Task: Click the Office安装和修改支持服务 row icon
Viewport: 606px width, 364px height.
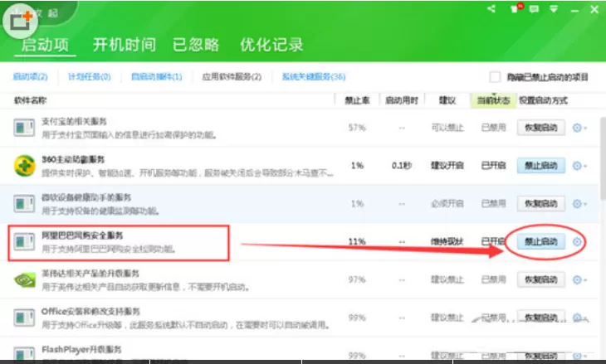Action: (x=24, y=318)
